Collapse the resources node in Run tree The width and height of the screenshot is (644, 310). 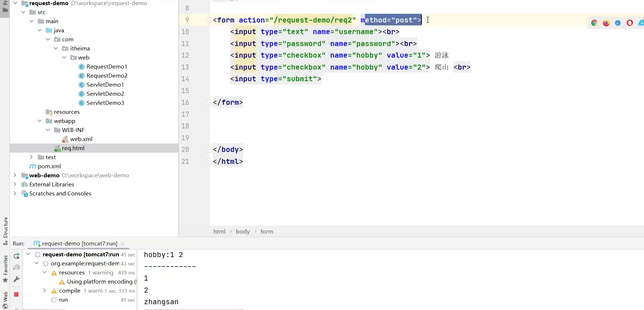[45, 272]
